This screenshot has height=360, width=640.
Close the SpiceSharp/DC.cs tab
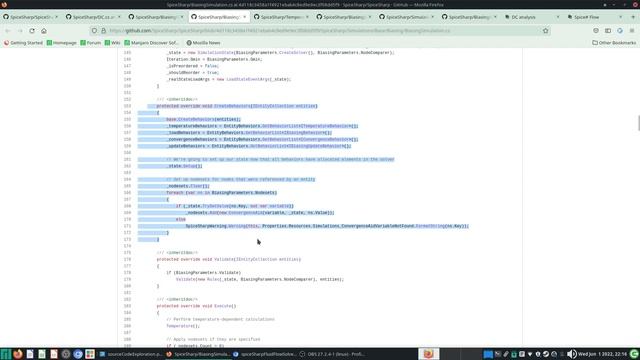click(119, 17)
